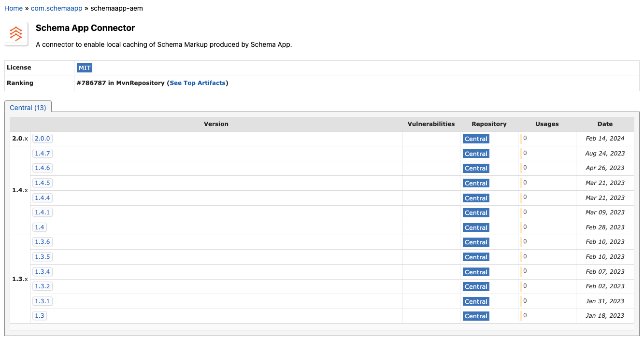Click Central badge in 1.3.1 row
The width and height of the screenshot is (644, 339).
[x=476, y=302]
